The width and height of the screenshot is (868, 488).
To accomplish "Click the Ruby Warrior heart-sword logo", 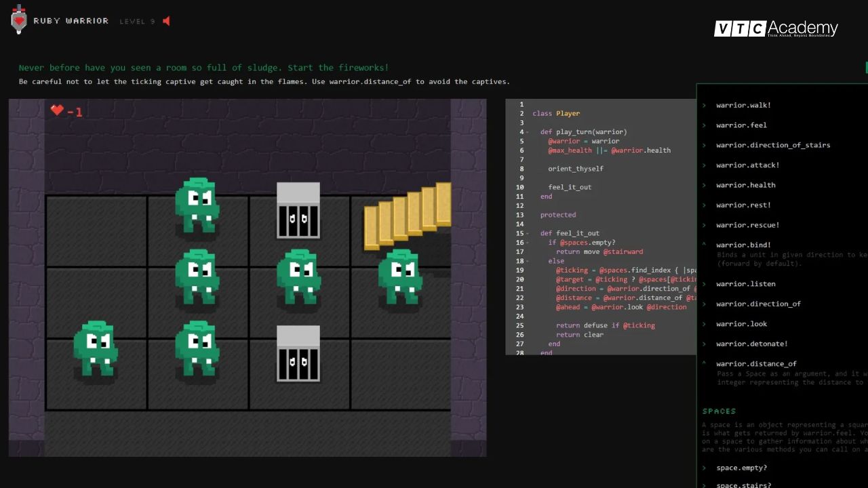I will (19, 20).
